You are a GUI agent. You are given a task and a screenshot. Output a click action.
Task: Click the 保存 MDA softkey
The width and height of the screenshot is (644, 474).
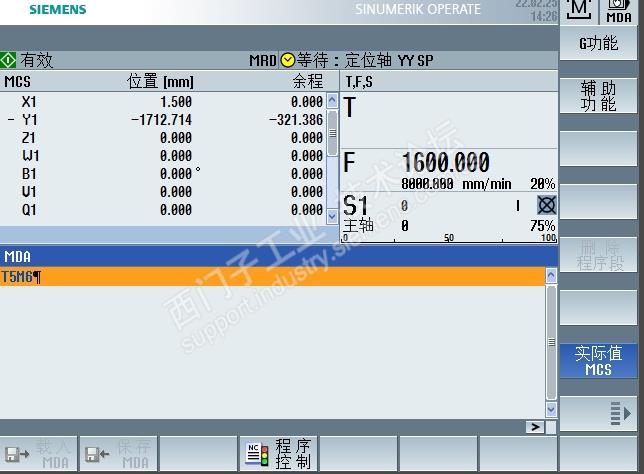tap(119, 454)
